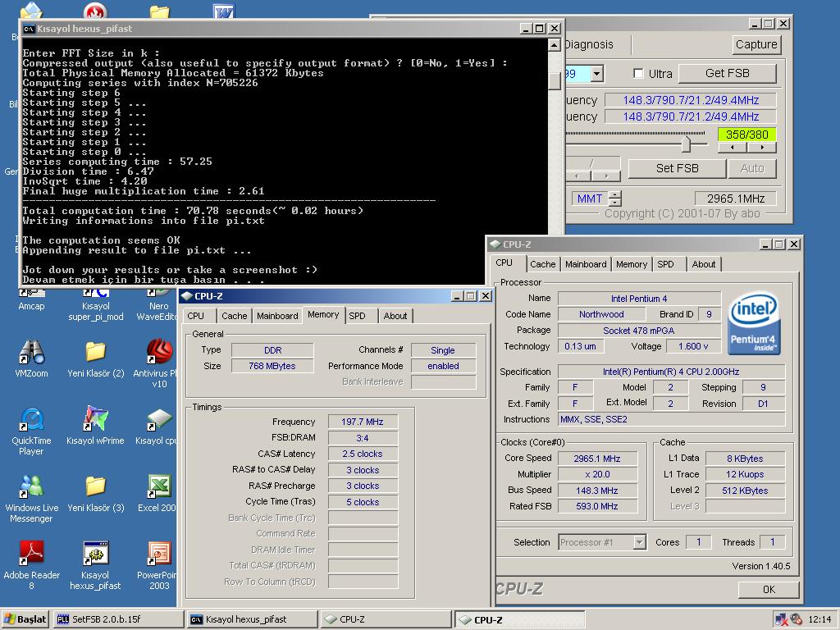The image size is (840, 630).
Task: Open About tab in Memory CPU-Z window
Action: [395, 316]
